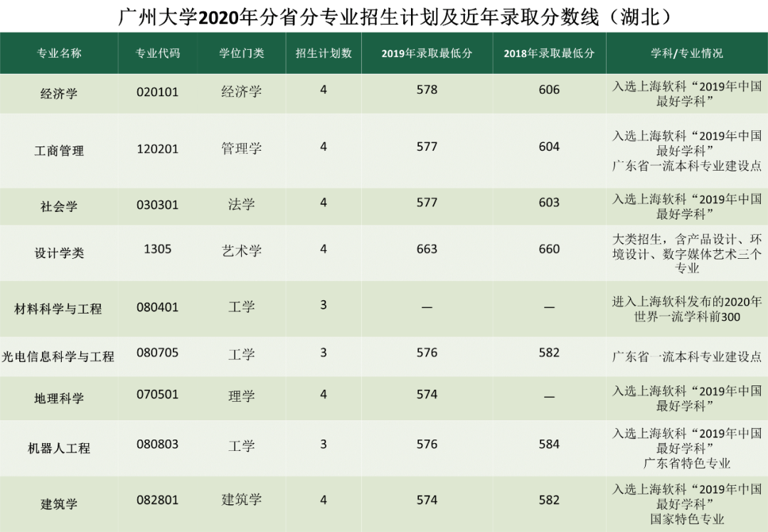768x532 pixels.
Task: Click the major name cell 机器人工程
Action: tap(59, 448)
